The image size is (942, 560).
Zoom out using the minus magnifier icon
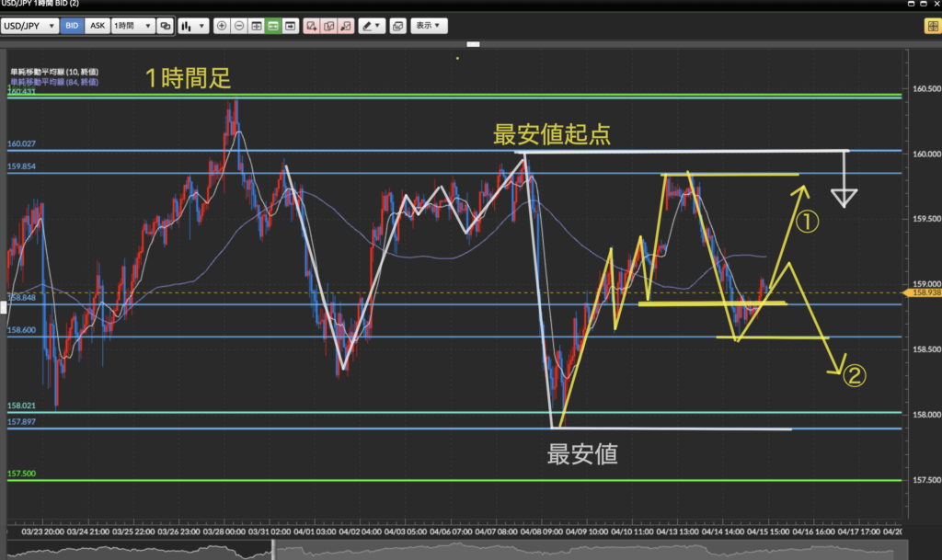(239, 27)
